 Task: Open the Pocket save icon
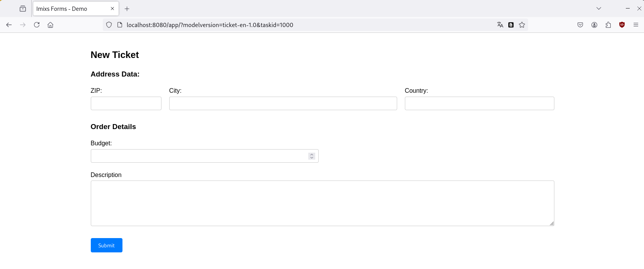(x=580, y=25)
